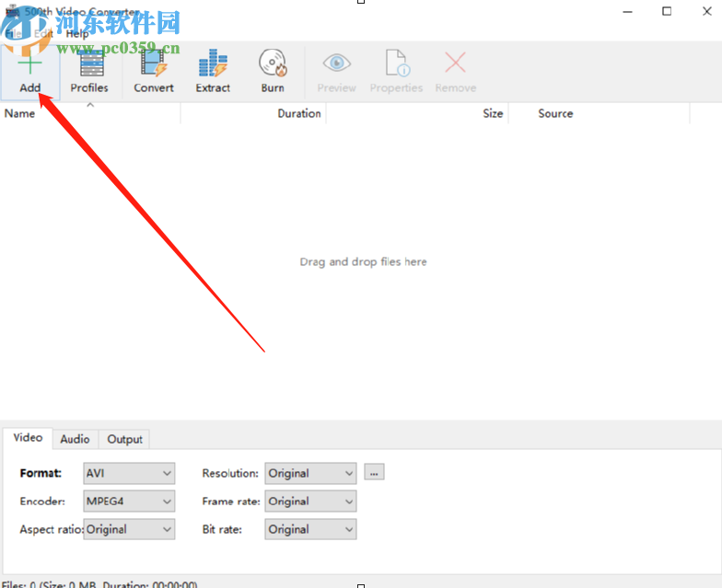Click the Extract audio toolbar icon

click(213, 72)
